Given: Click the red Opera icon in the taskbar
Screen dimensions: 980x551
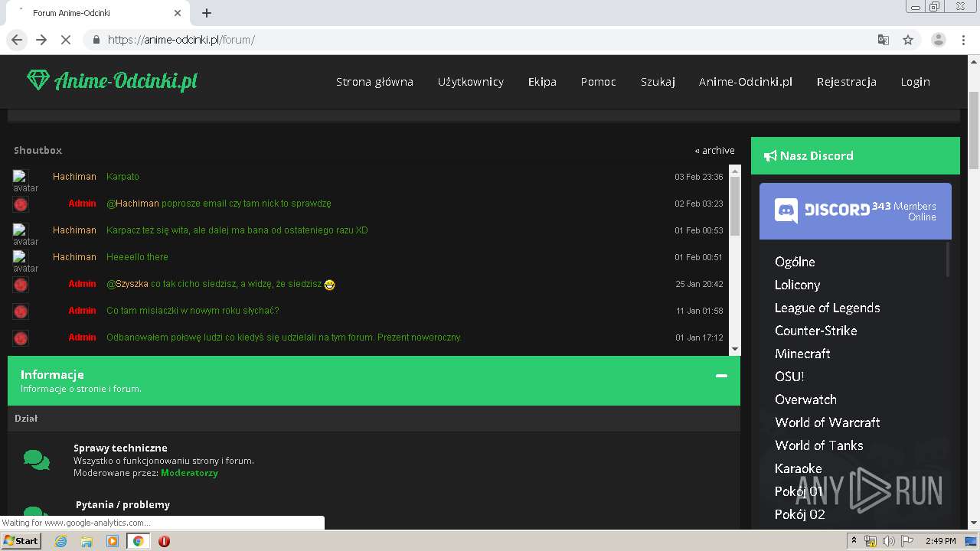Looking at the screenshot, I should 164,541.
